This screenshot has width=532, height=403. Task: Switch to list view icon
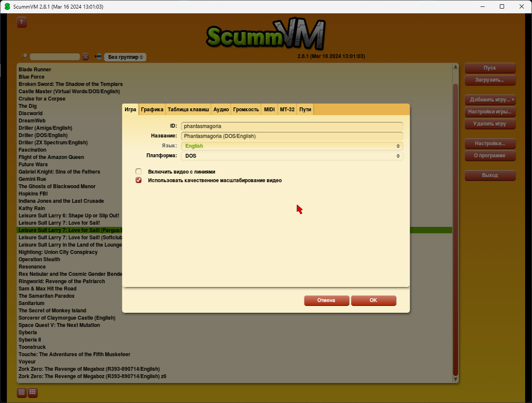point(21,392)
